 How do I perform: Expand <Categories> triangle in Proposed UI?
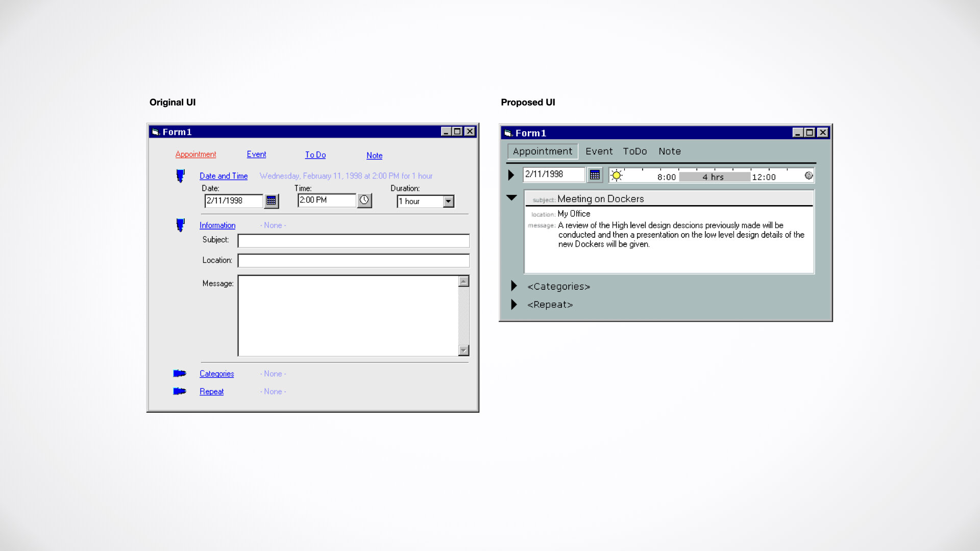click(x=514, y=286)
